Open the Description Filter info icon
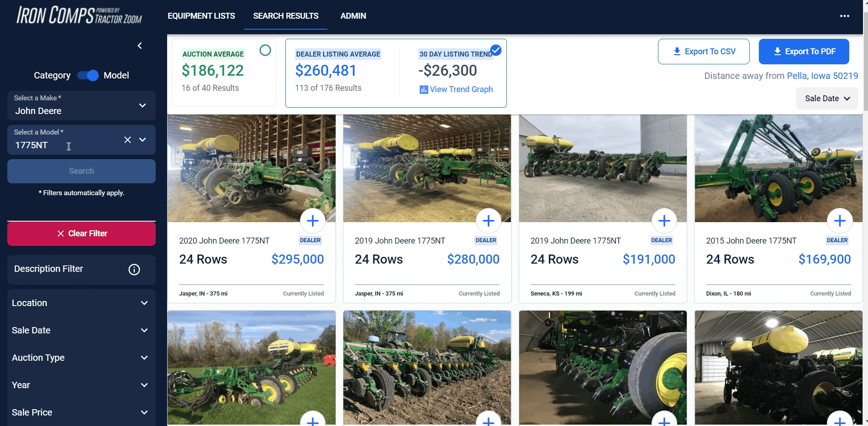868x426 pixels. [x=134, y=270]
